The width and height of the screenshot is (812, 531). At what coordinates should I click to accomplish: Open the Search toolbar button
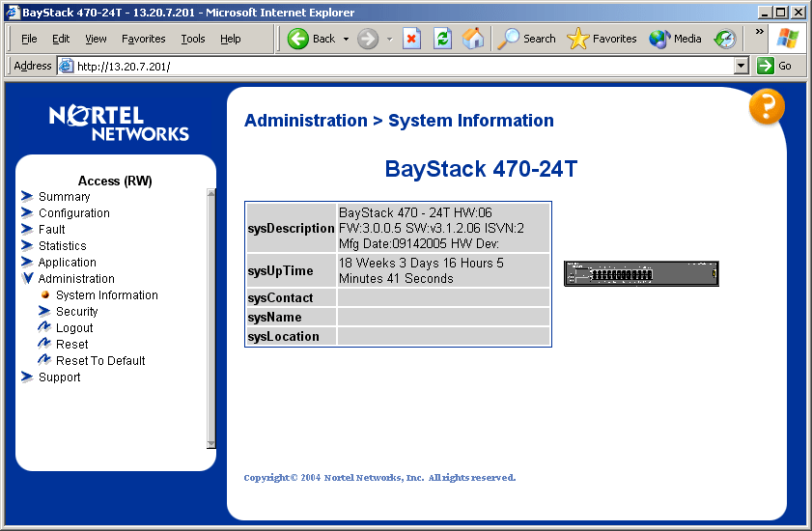pos(526,39)
